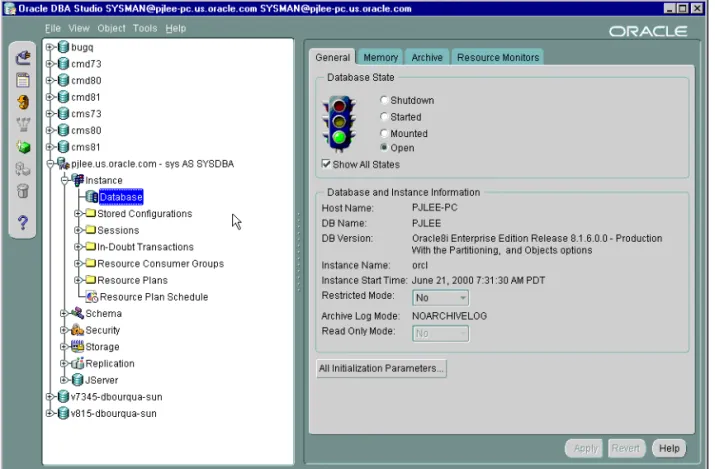This screenshot has height=469, width=715.
Task: Open the View menu
Action: (x=79, y=28)
